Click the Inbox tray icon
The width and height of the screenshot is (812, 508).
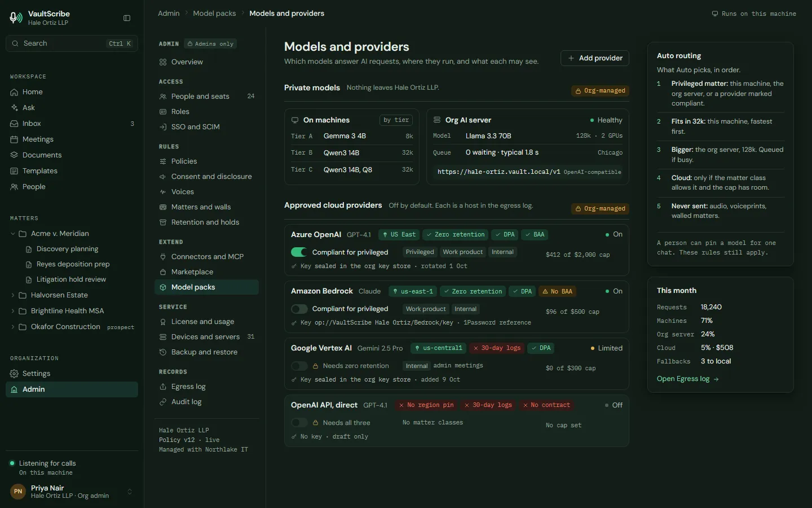(x=14, y=124)
